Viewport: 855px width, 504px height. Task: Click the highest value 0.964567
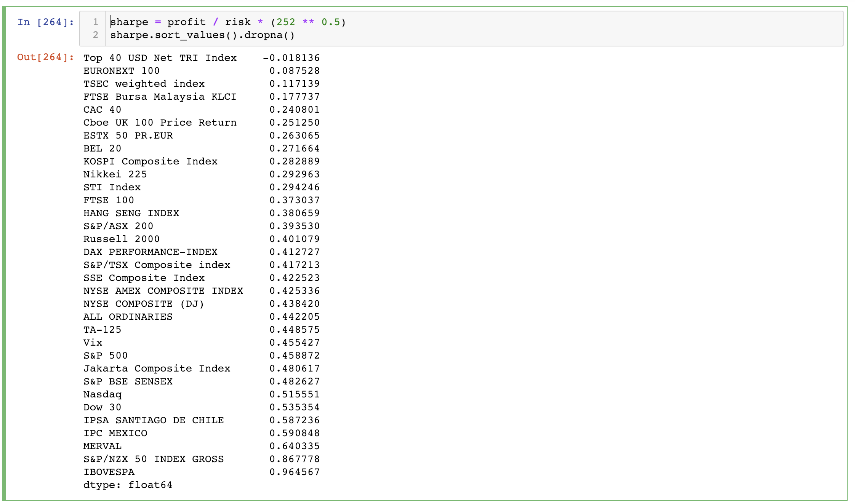[x=295, y=472]
